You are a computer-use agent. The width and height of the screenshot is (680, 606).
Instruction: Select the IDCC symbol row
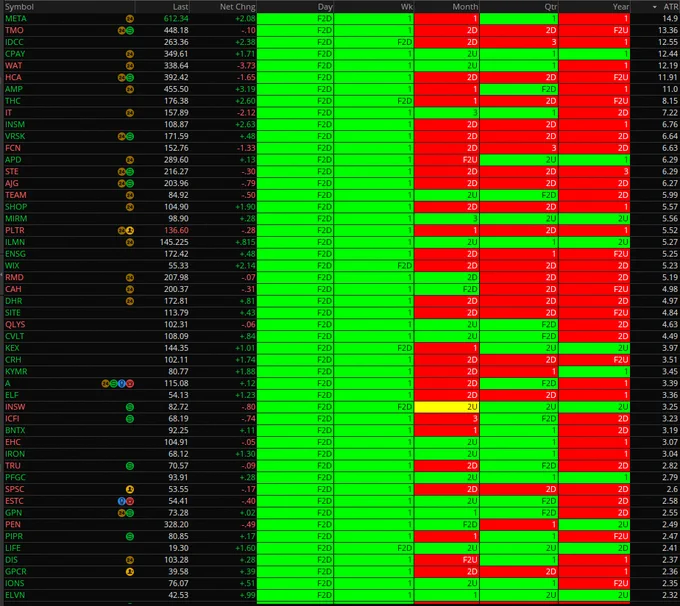[x=14, y=42]
